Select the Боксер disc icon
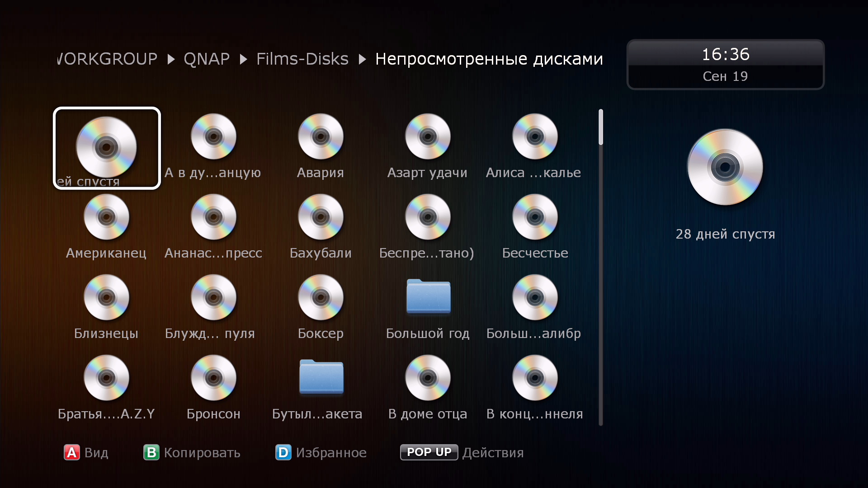Screen dimensions: 868x488 coord(321,298)
